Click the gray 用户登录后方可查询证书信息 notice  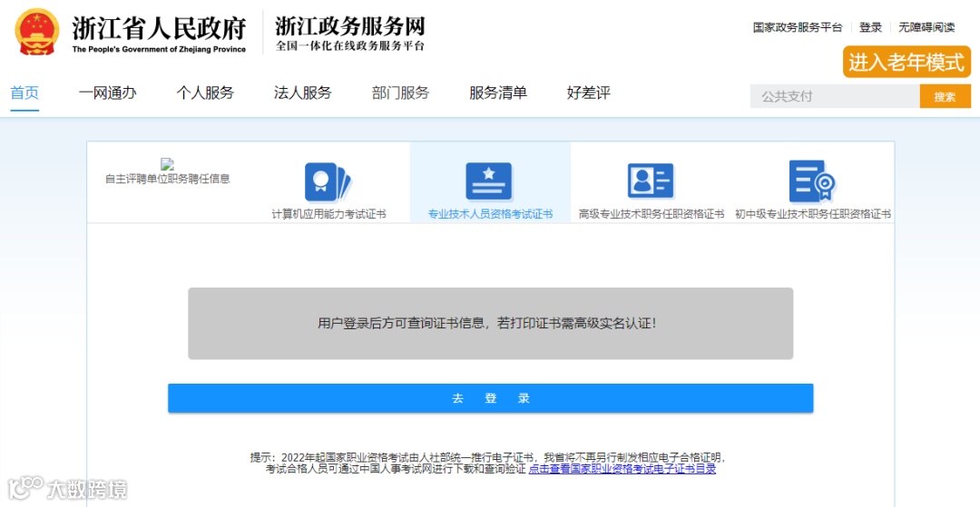coord(491,324)
